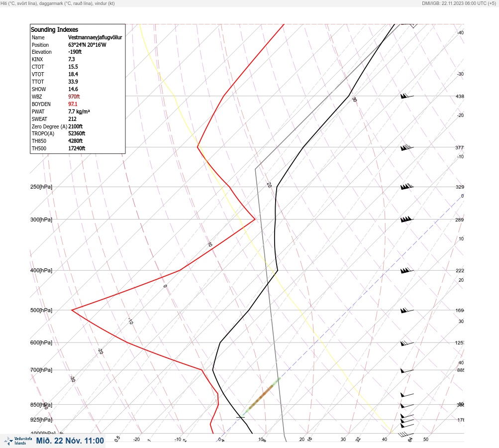Image resolution: width=499 pixels, height=448 pixels.
Task: Click the TROPO(A) value 52360ft
Action: [x=77, y=133]
